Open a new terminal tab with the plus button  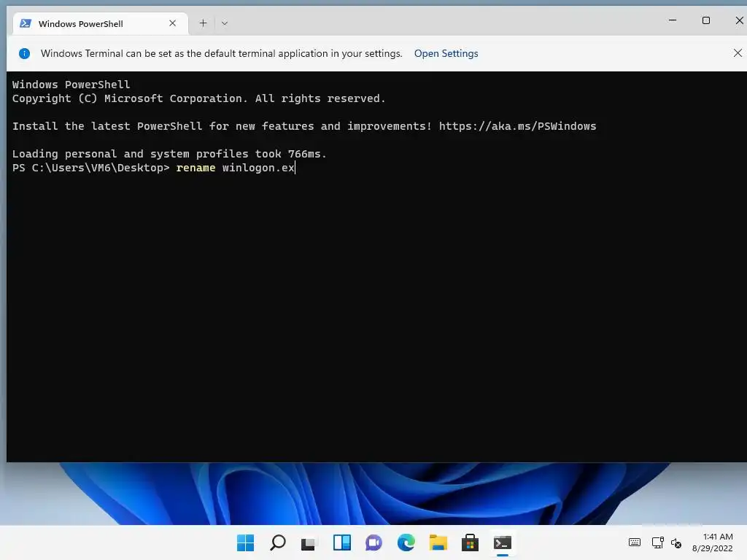click(203, 23)
